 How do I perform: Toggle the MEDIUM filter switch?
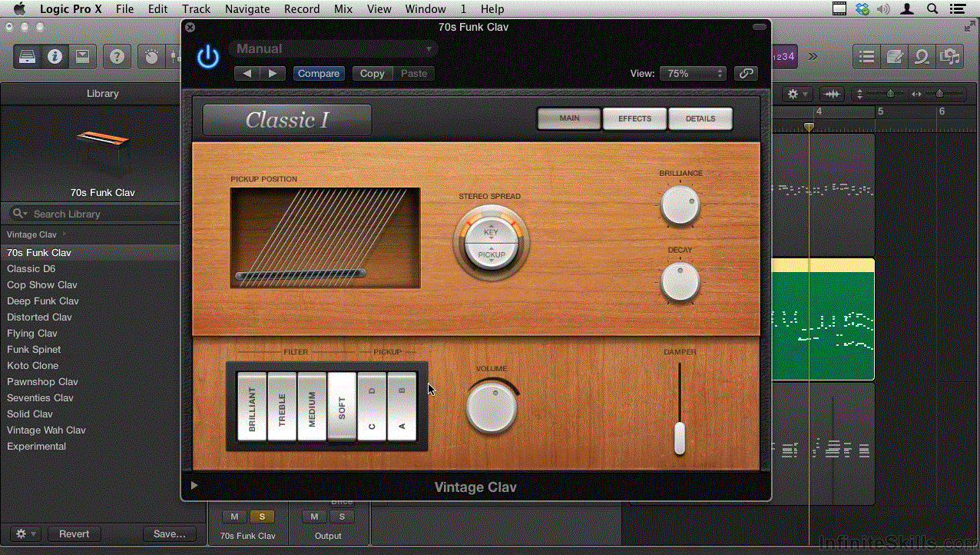(x=312, y=407)
